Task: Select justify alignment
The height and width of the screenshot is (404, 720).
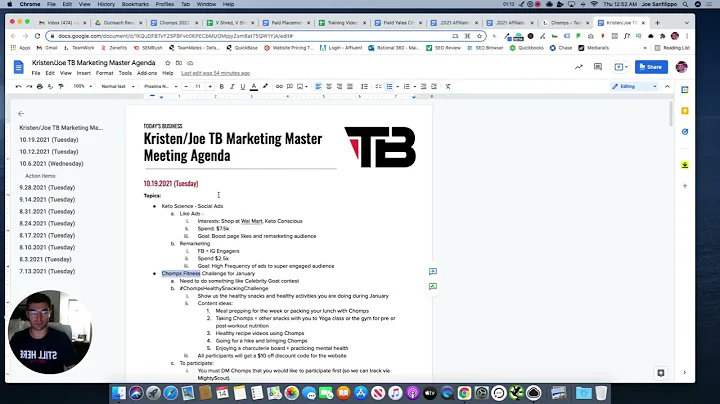Action: (350, 86)
